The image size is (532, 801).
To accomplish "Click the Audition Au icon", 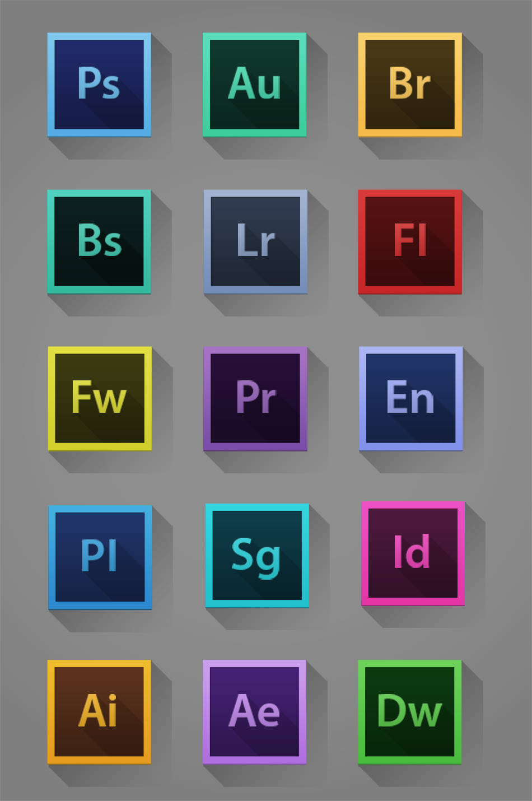I will [255, 85].
